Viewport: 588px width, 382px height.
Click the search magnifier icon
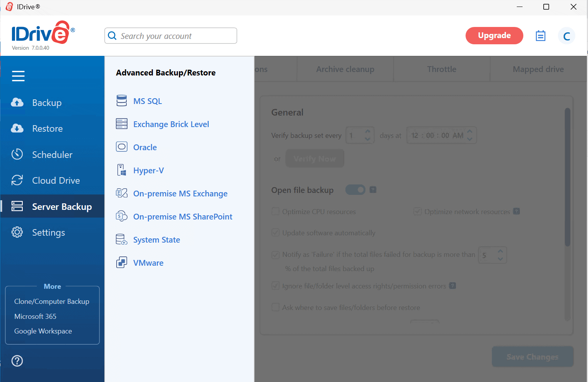coord(112,36)
